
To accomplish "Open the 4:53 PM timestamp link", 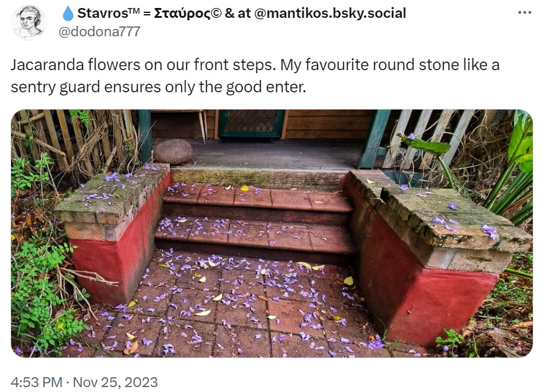I will pos(36,382).
